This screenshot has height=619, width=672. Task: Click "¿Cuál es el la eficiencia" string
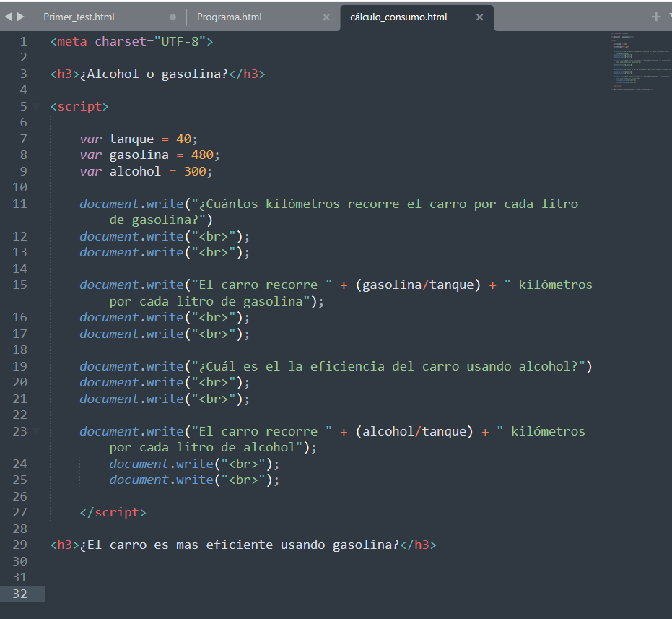292,366
